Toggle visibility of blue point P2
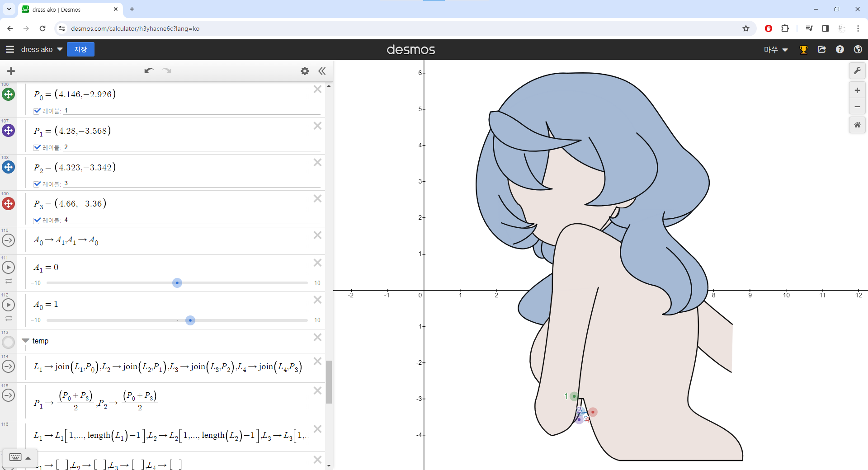Screen dimensions: 868x470 click(8, 167)
